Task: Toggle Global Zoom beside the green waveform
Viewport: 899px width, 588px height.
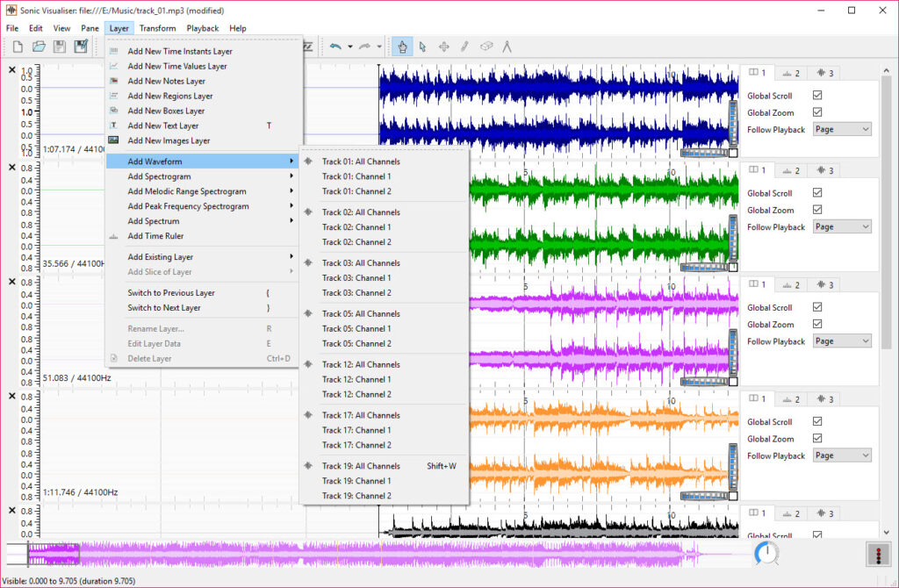Action: pyautogui.click(x=817, y=210)
